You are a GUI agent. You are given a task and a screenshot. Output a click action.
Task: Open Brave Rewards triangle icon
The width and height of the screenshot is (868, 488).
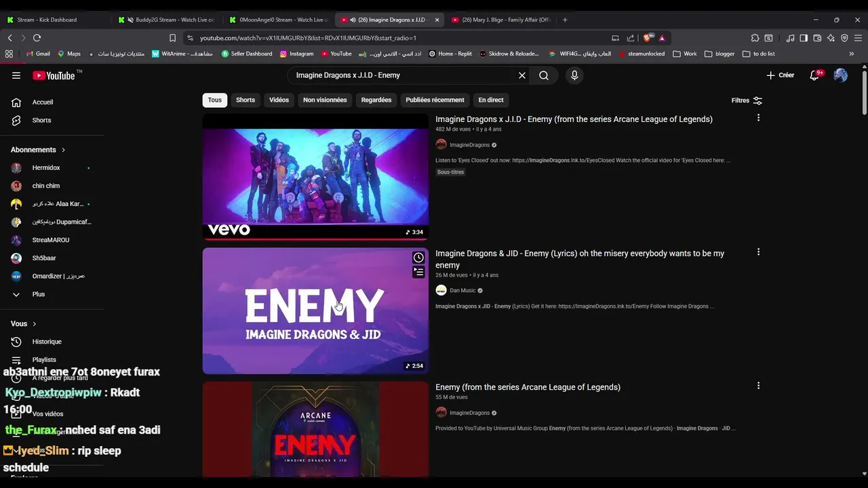pyautogui.click(x=662, y=38)
